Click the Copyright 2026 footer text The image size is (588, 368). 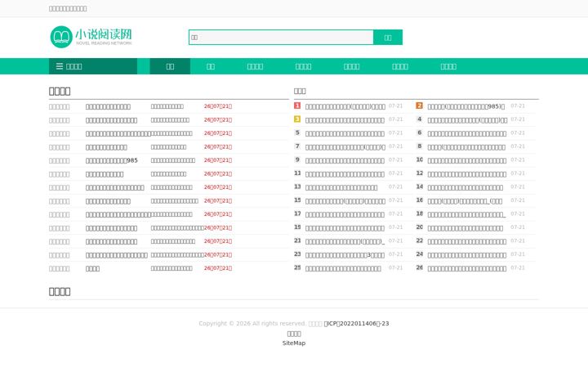coord(252,324)
